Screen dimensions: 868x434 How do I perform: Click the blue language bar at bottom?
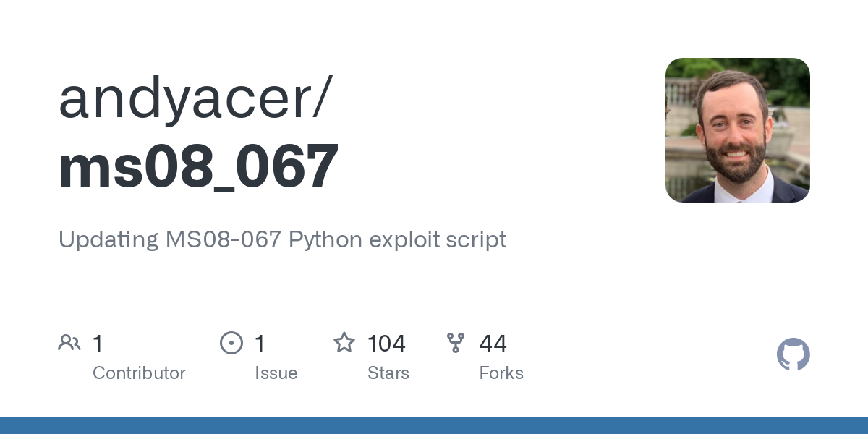434,425
